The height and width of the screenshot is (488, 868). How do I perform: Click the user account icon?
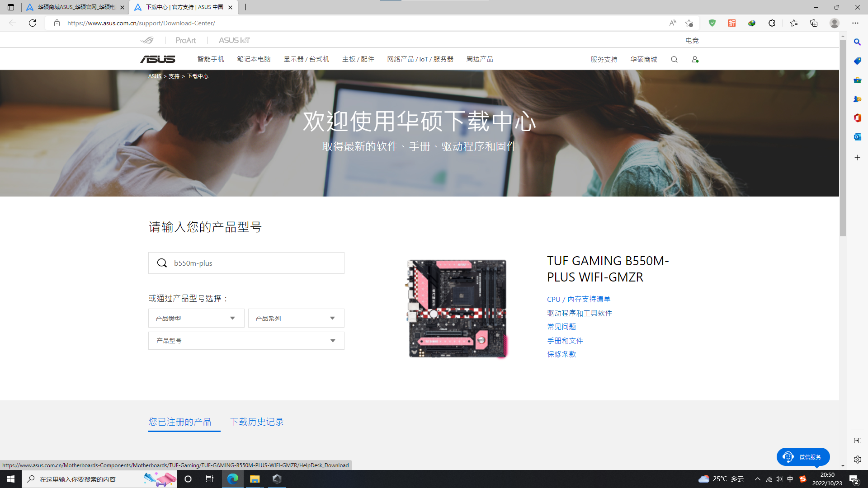pyautogui.click(x=695, y=60)
